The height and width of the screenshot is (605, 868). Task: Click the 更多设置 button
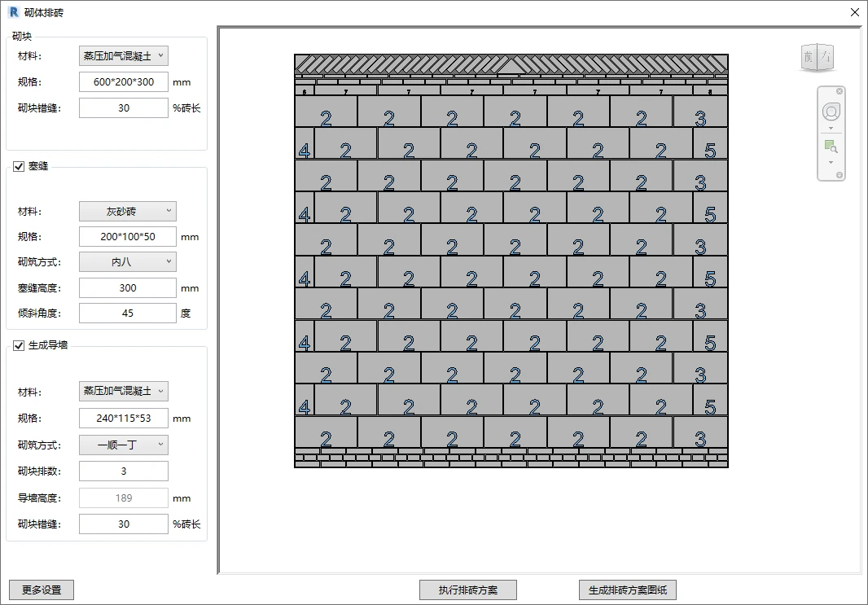click(42, 590)
